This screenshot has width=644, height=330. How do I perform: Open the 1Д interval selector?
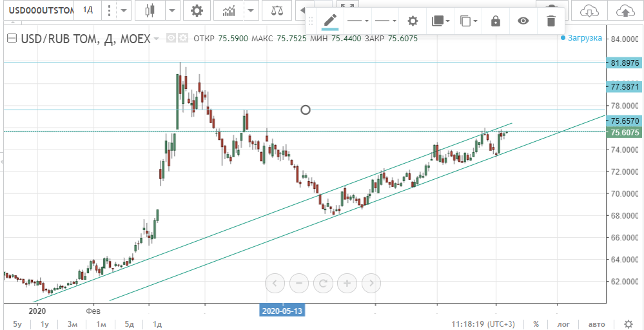tap(88, 10)
